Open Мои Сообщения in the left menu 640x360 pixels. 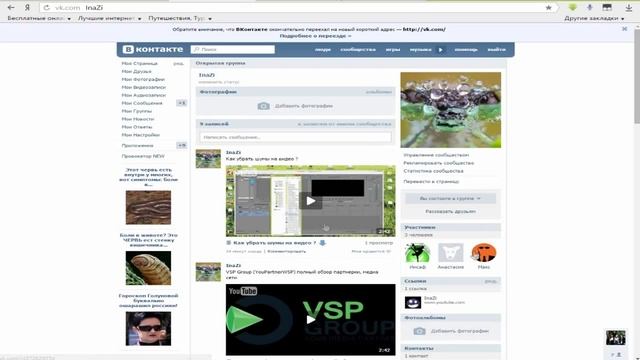[x=142, y=103]
